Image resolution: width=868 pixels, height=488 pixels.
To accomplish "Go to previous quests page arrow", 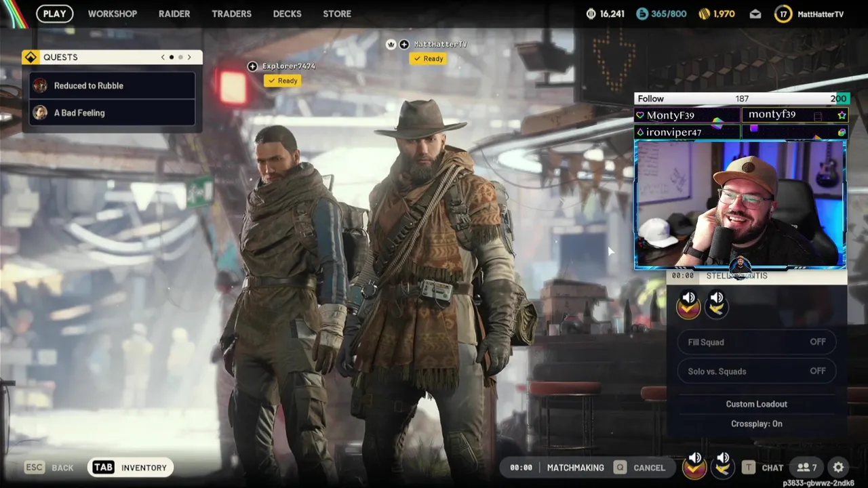I will (163, 58).
